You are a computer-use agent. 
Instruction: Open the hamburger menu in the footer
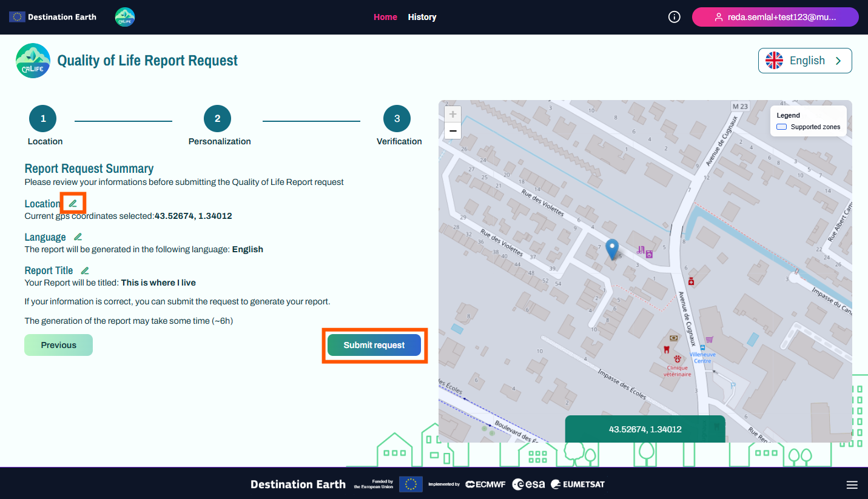[x=852, y=484]
